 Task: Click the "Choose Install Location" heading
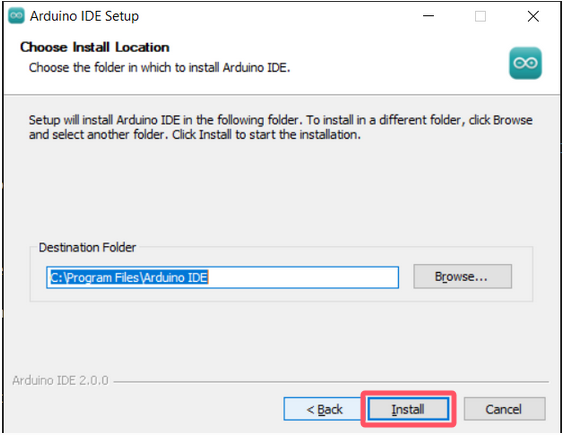tap(95, 47)
